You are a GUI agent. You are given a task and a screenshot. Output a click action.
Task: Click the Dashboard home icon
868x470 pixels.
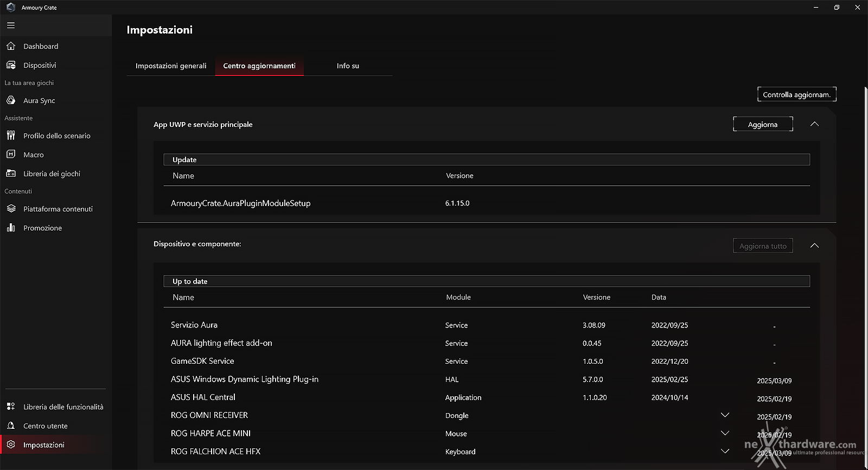click(11, 46)
